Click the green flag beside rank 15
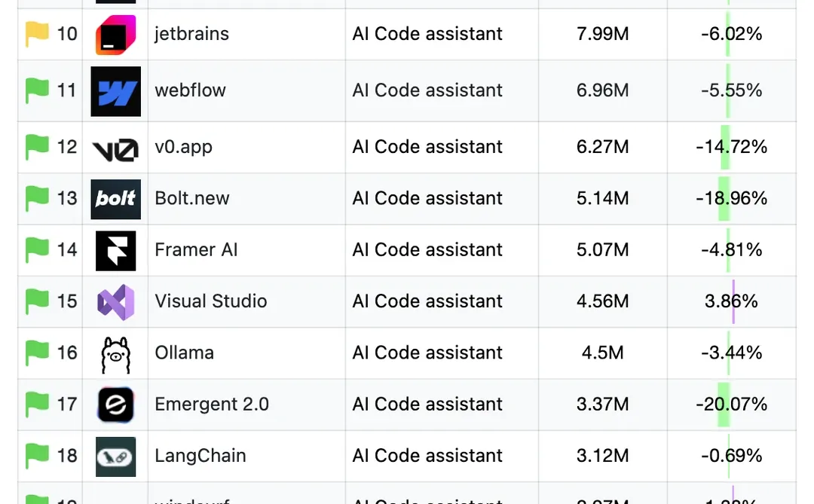The image size is (814, 504). tap(37, 301)
